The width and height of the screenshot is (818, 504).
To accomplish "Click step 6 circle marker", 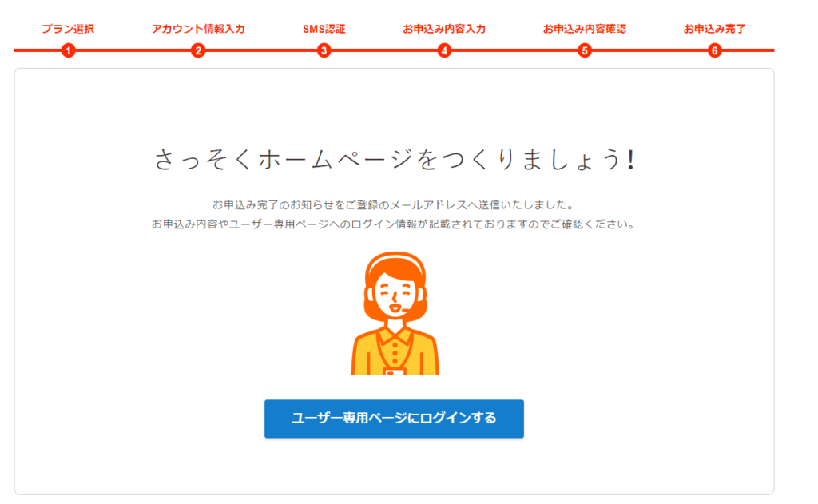I will click(715, 50).
